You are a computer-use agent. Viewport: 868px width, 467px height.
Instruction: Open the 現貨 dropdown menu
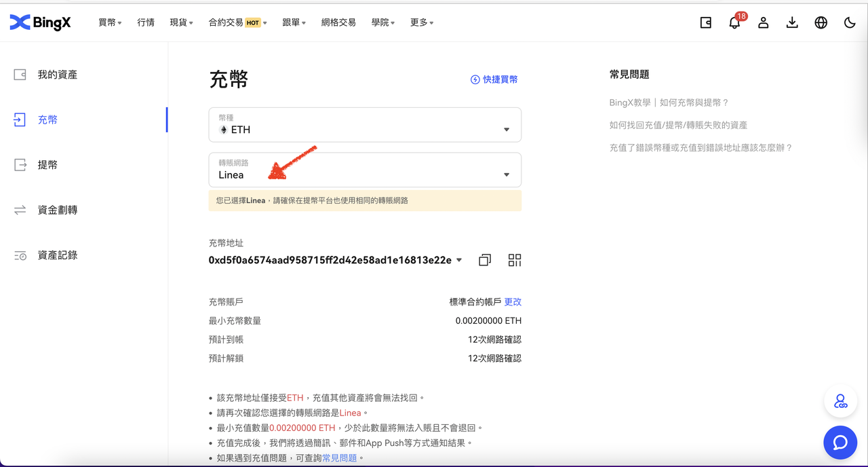coord(181,22)
